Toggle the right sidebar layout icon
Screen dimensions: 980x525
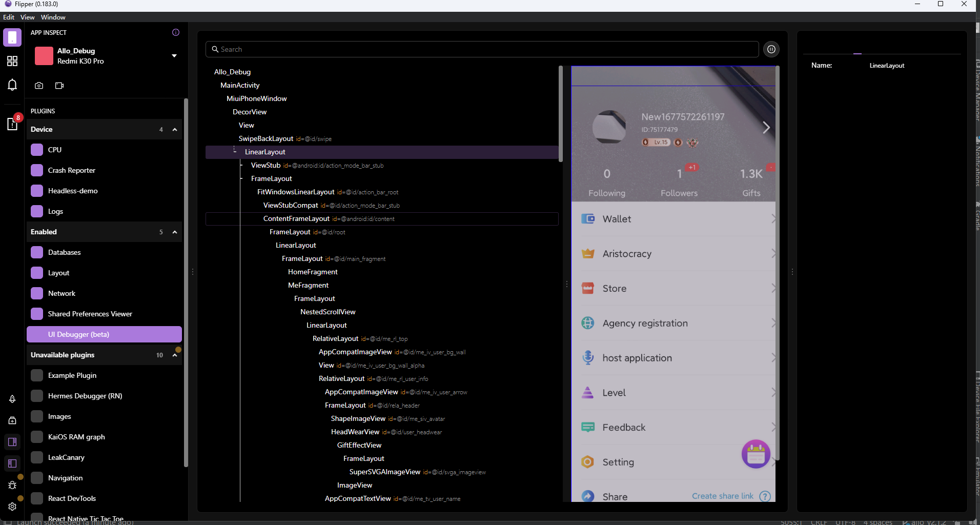[12, 442]
